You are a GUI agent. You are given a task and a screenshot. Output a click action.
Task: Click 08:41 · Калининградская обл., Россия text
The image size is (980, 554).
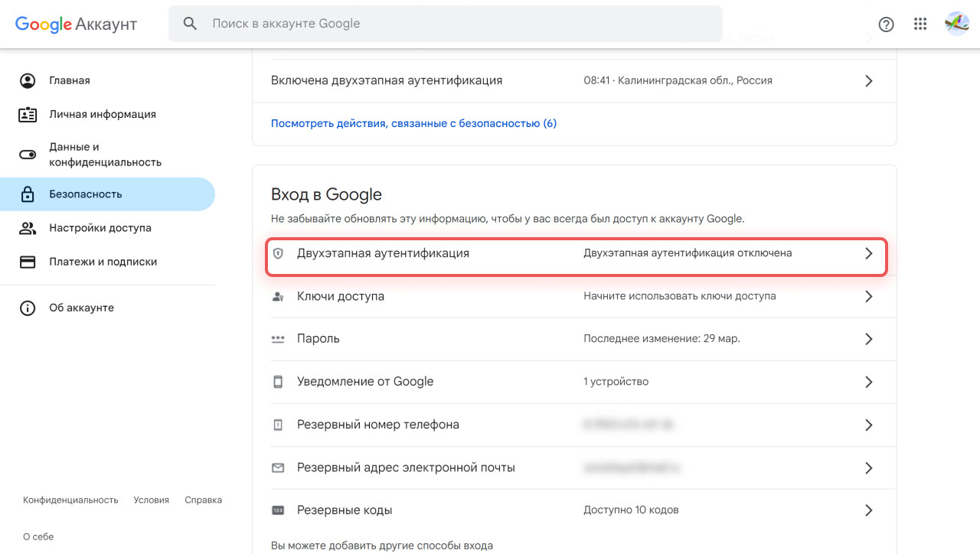click(x=678, y=80)
